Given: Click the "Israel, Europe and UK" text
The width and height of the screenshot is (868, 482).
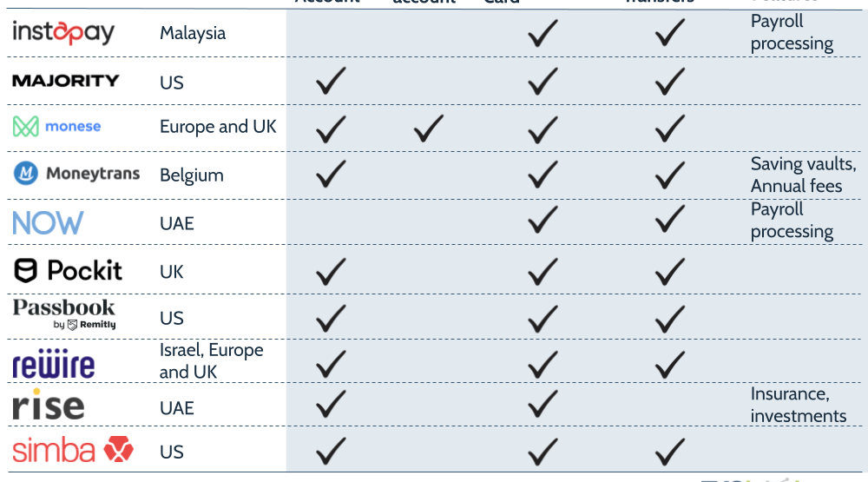Looking at the screenshot, I should [211, 361].
